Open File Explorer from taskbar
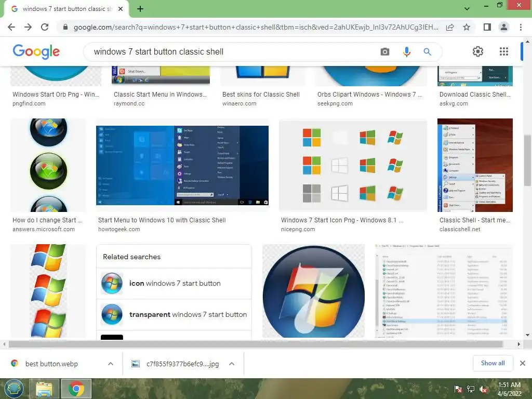532x399 pixels. 44,389
